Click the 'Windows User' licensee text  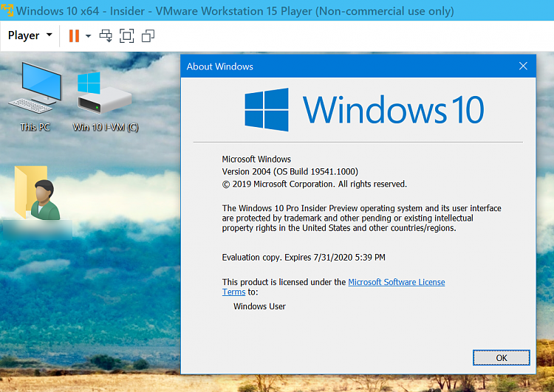pyautogui.click(x=259, y=306)
